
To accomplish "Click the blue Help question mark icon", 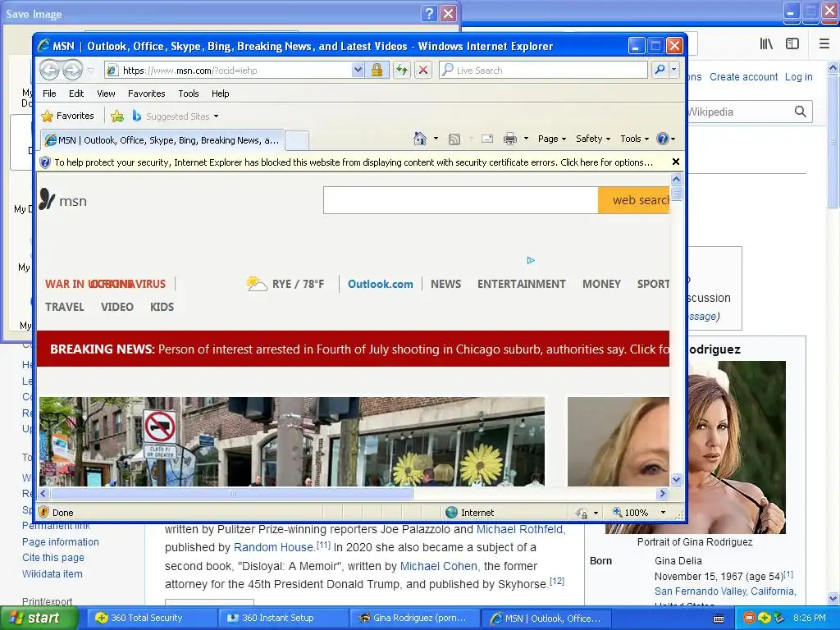I will (x=663, y=139).
